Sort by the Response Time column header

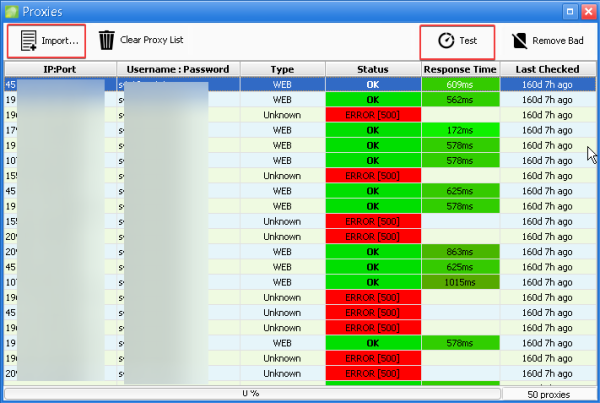[460, 69]
